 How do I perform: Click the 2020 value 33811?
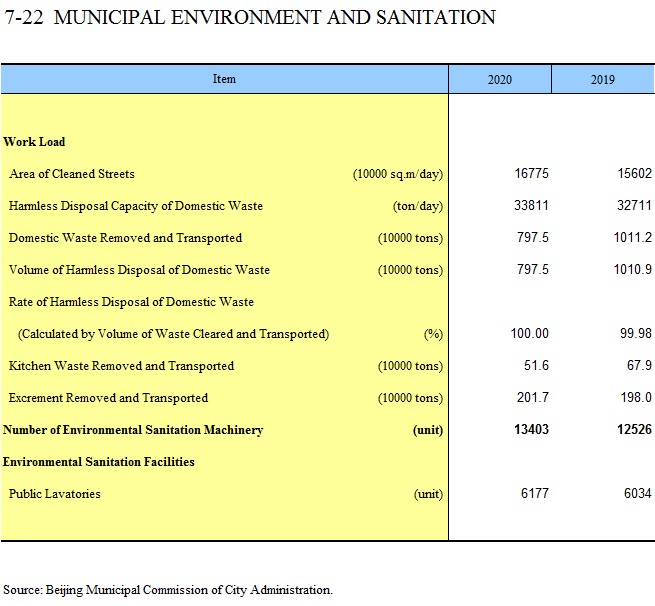click(531, 206)
